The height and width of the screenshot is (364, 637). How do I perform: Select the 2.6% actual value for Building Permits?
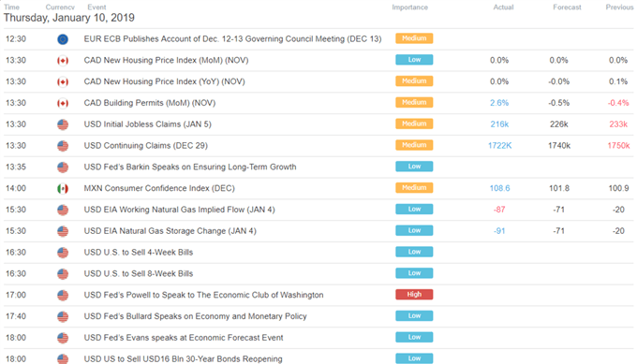499,103
